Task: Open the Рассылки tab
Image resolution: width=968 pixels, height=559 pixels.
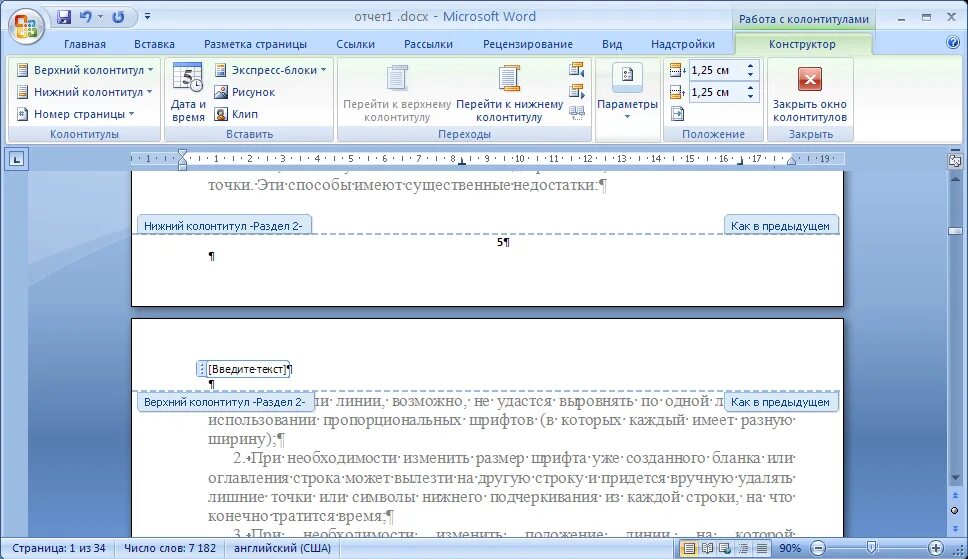Action: pyautogui.click(x=428, y=44)
